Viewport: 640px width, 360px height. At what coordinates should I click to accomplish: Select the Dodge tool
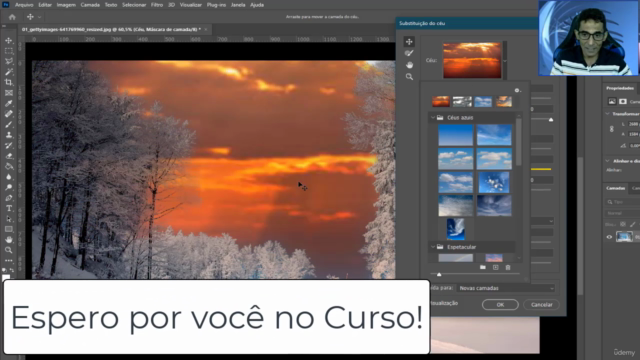(x=9, y=187)
